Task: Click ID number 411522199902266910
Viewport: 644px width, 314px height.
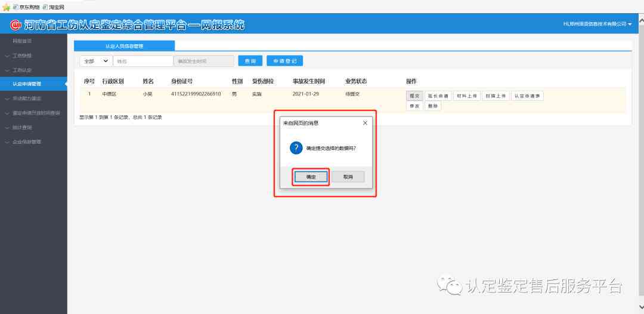Action: tap(196, 94)
